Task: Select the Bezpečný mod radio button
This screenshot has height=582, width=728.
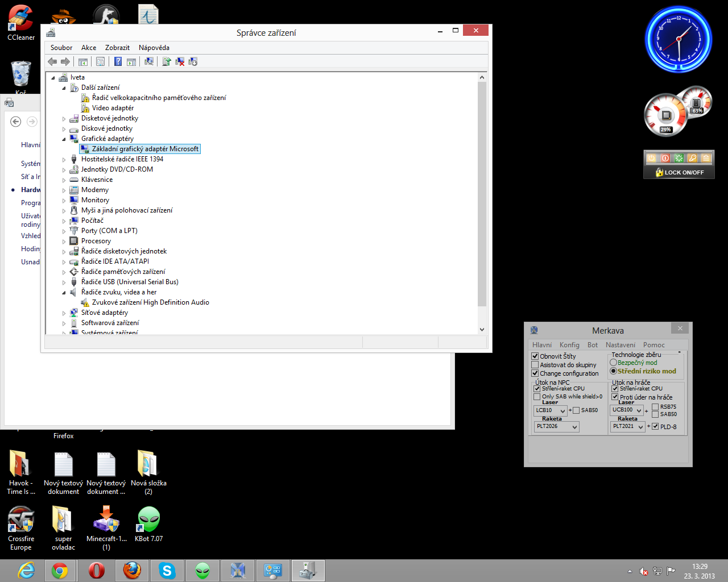Action: [613, 363]
